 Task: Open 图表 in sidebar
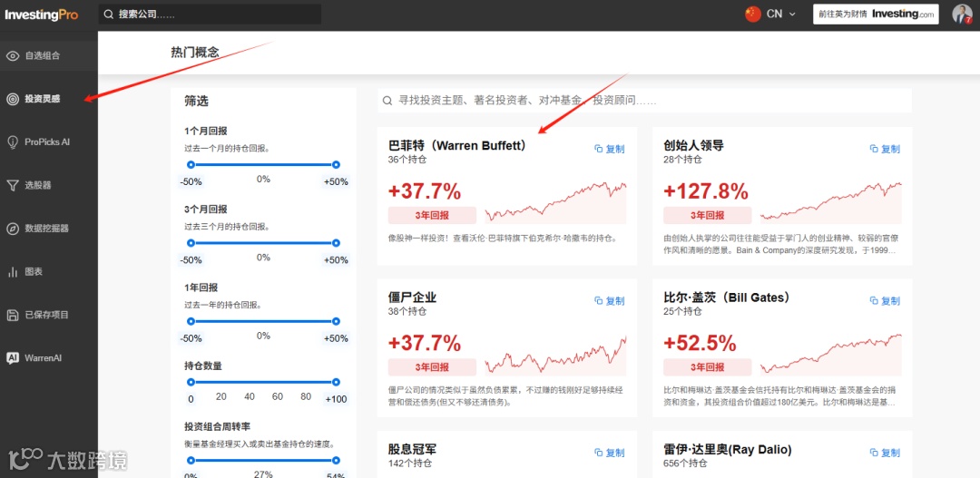(x=49, y=272)
